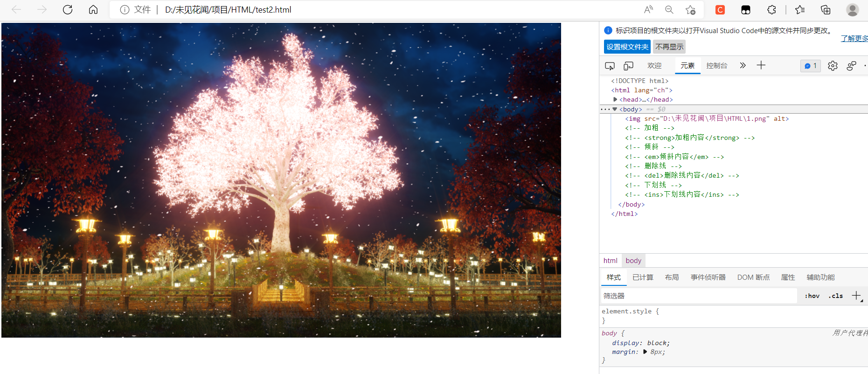The width and height of the screenshot is (868, 374).
Task: Open the orange C extension icon
Action: (x=720, y=9)
